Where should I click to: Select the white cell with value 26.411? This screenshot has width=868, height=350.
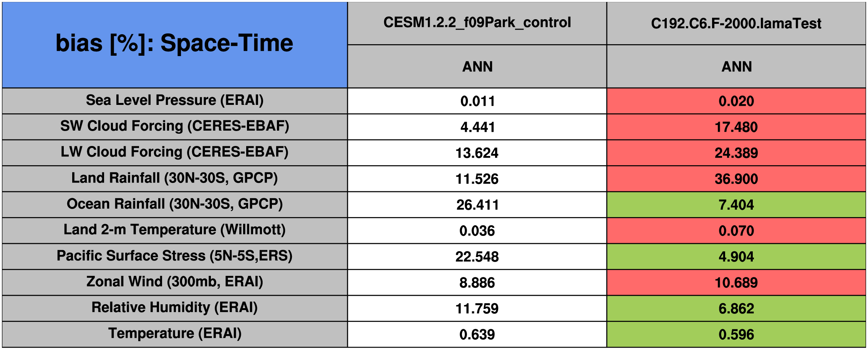tap(477, 205)
